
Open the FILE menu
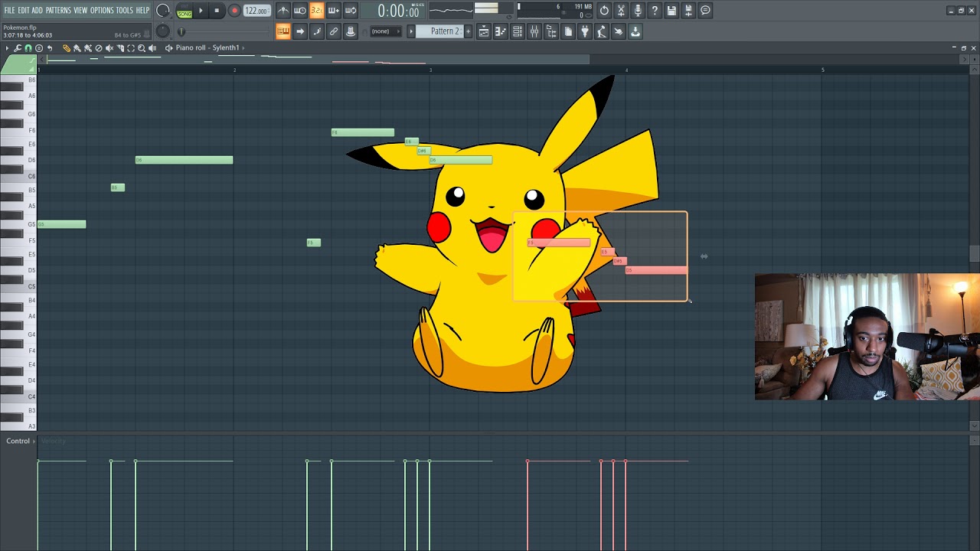(x=9, y=11)
